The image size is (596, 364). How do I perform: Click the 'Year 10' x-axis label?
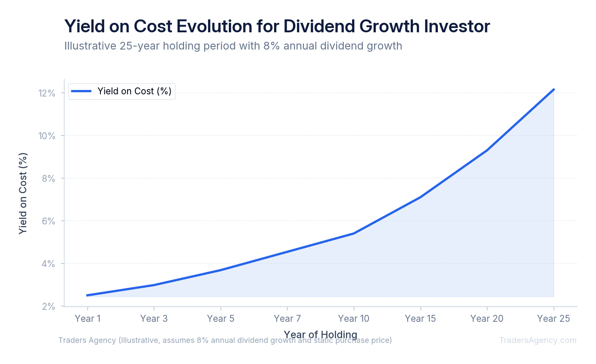(x=354, y=319)
